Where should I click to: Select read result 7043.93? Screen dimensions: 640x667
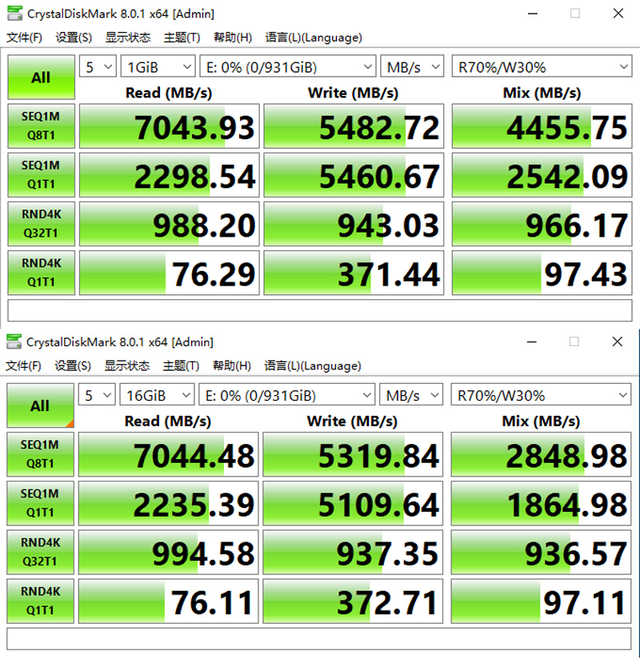point(169,126)
